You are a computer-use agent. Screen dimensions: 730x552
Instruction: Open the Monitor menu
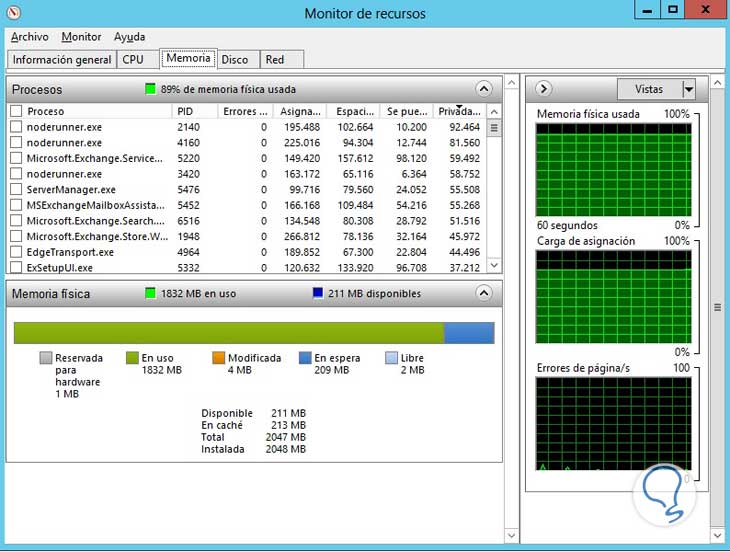[x=81, y=37]
